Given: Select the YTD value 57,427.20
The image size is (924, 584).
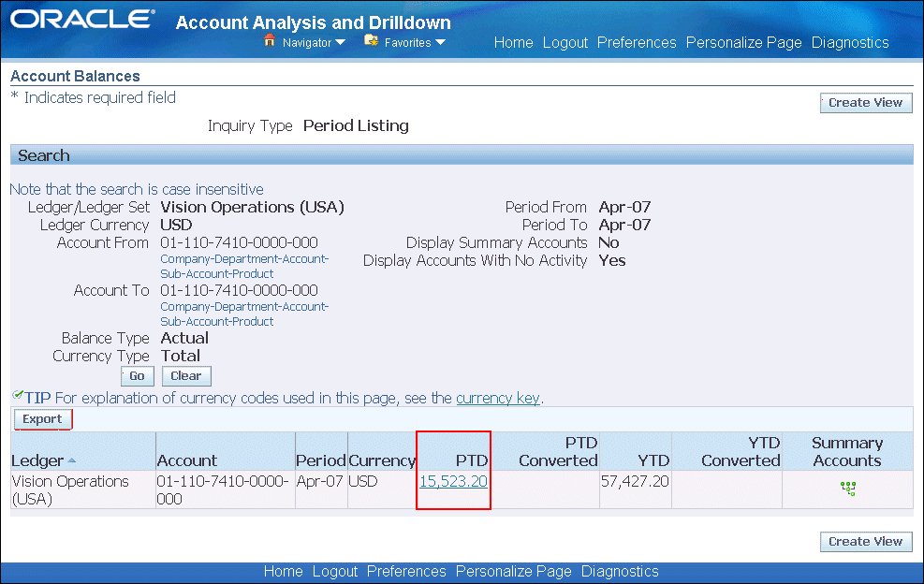Looking at the screenshot, I should pos(635,481).
